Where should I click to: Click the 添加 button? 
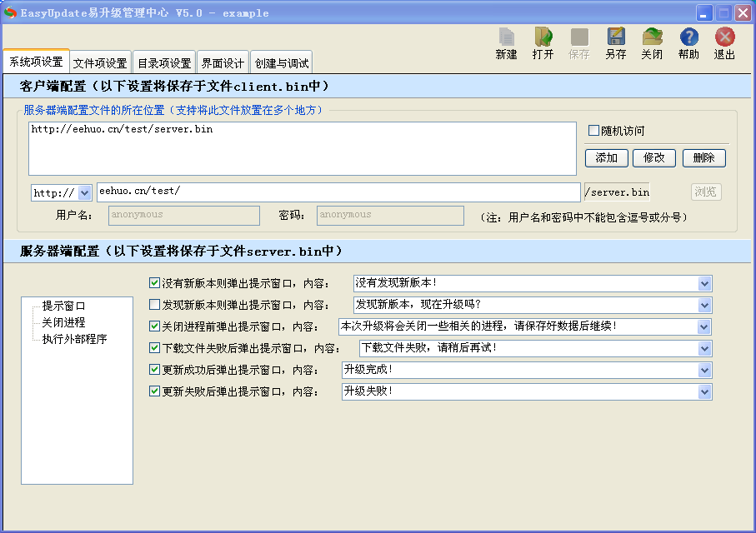pyautogui.click(x=607, y=158)
